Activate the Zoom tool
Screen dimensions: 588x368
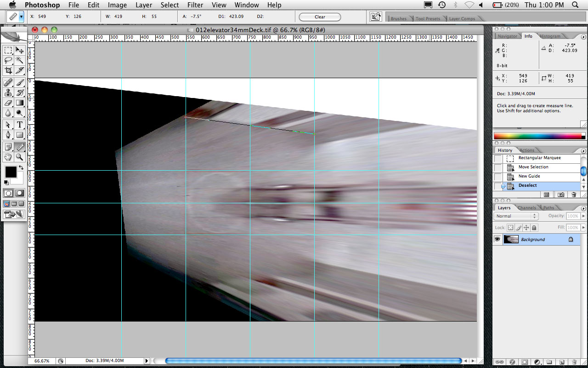[20, 157]
